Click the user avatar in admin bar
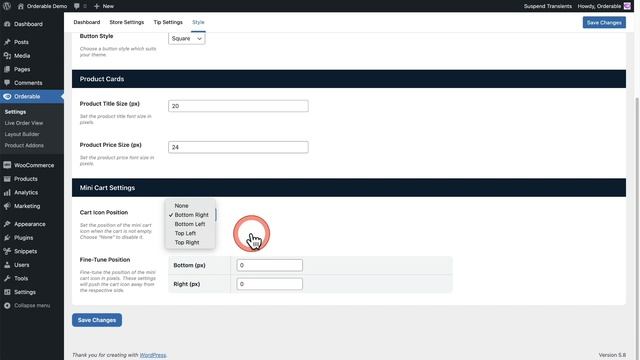Image resolution: width=640 pixels, height=360 pixels. point(627,6)
